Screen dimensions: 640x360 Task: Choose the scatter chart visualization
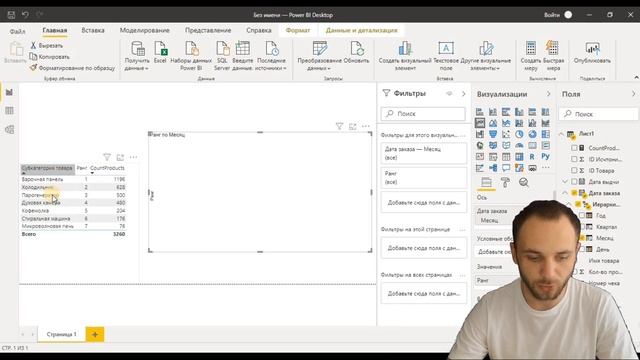[x=506, y=134]
